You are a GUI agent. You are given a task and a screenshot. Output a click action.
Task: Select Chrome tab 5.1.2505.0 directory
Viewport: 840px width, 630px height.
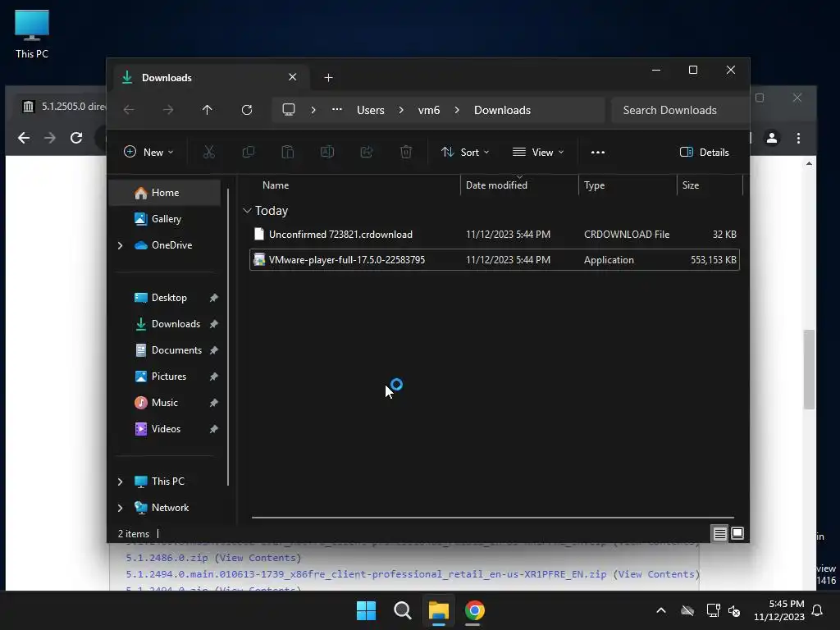pyautogui.click(x=64, y=107)
